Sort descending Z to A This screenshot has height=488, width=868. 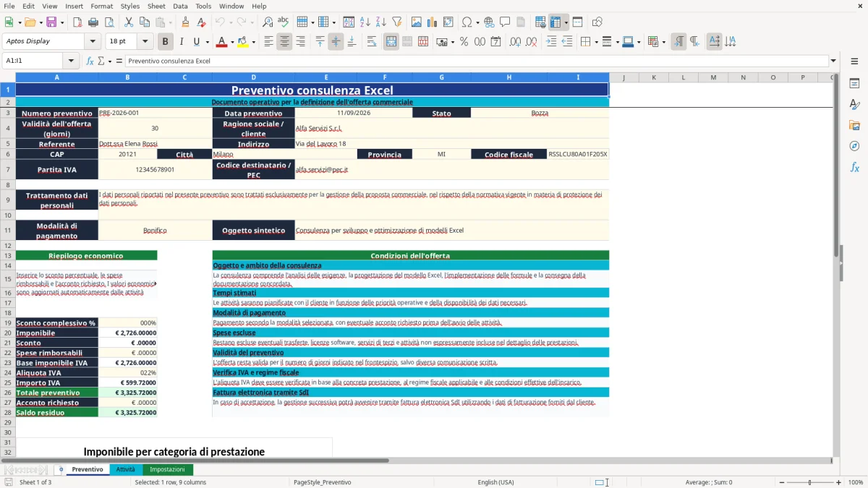coord(380,22)
